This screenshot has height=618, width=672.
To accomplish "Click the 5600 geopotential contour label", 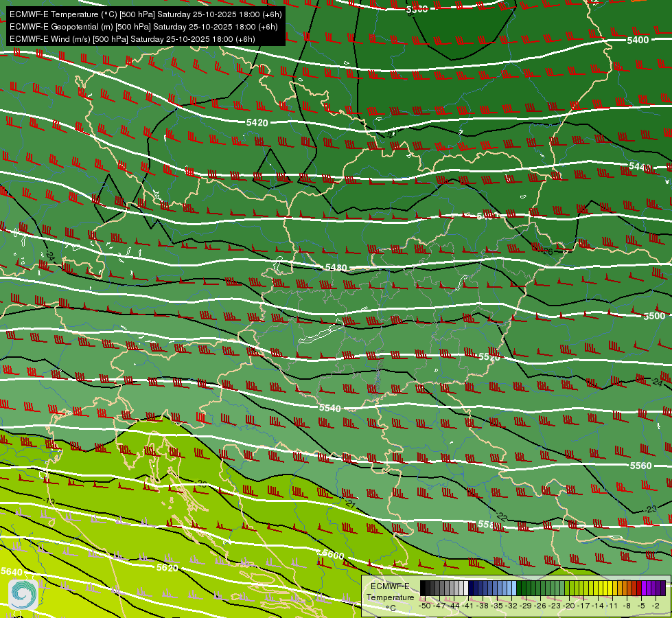I will pyautogui.click(x=333, y=555).
